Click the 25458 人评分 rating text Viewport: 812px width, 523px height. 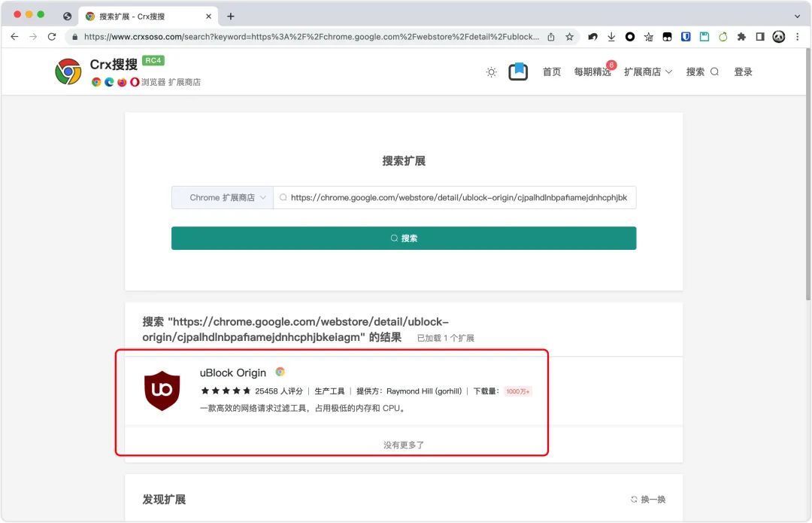pos(279,391)
